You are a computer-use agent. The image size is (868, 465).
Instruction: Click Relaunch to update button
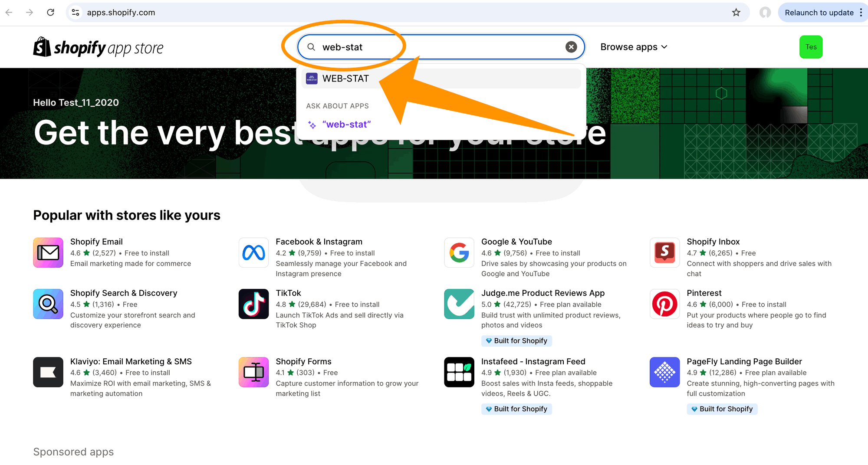tap(819, 13)
